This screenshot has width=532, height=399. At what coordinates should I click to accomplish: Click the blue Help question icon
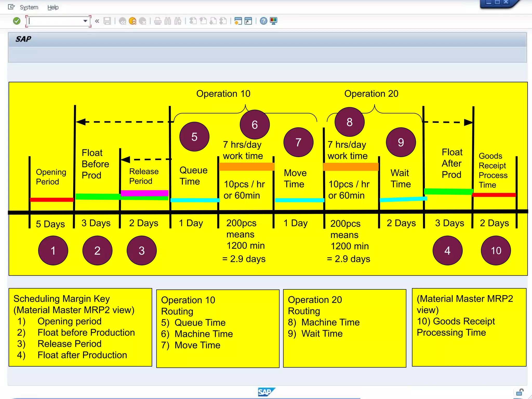coord(263,21)
